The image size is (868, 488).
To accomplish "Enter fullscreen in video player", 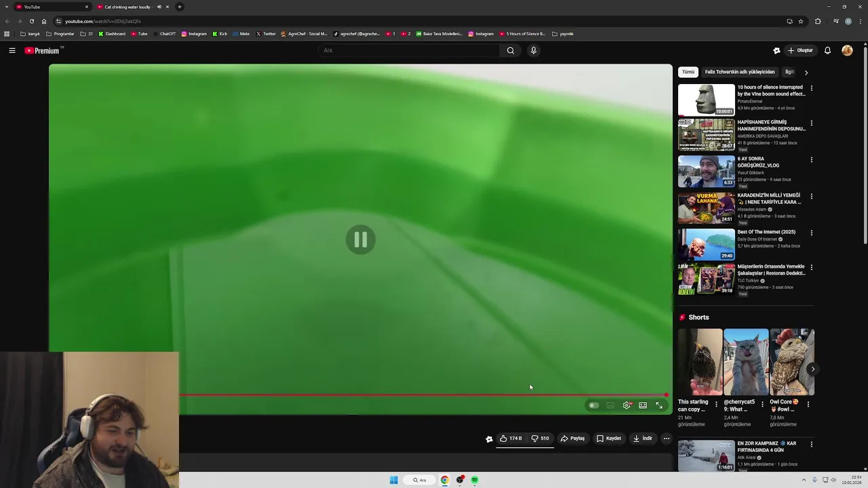I will [x=659, y=405].
